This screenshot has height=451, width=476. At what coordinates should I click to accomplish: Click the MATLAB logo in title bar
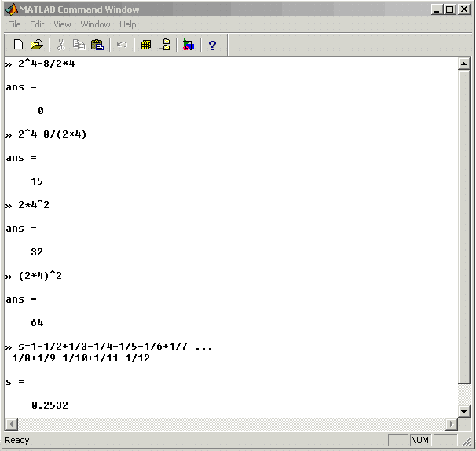(x=12, y=9)
